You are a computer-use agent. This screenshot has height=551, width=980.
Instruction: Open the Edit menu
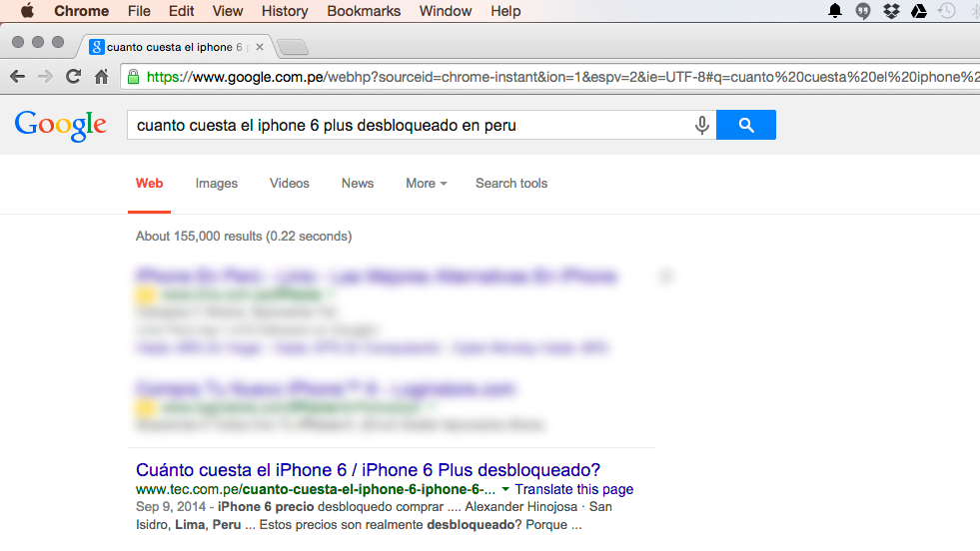point(181,11)
